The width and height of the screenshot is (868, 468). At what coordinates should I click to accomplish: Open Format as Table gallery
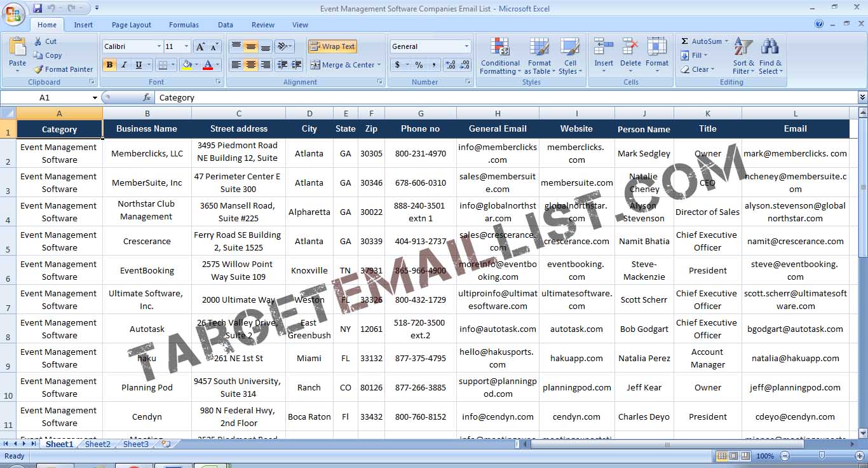[539, 56]
